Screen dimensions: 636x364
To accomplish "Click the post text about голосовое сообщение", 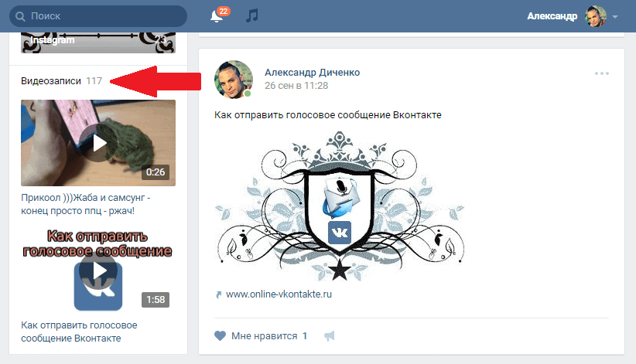I will coord(328,115).
